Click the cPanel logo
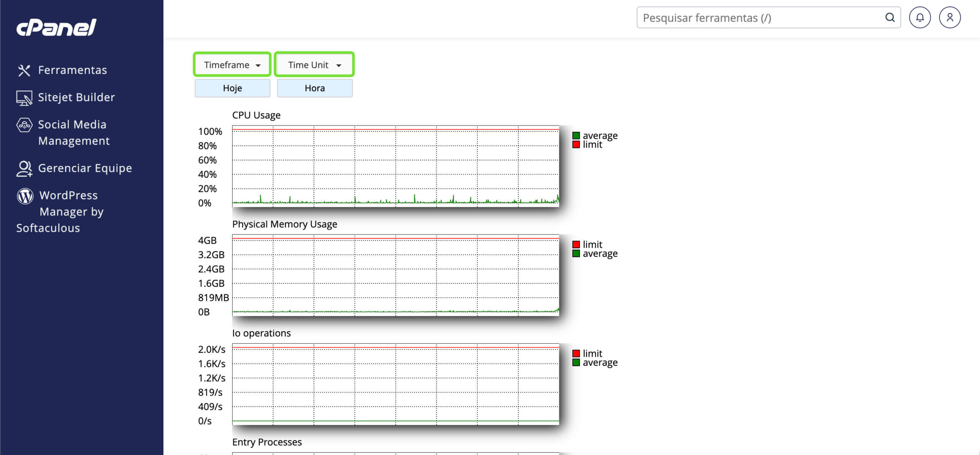The image size is (980, 455). tap(56, 27)
